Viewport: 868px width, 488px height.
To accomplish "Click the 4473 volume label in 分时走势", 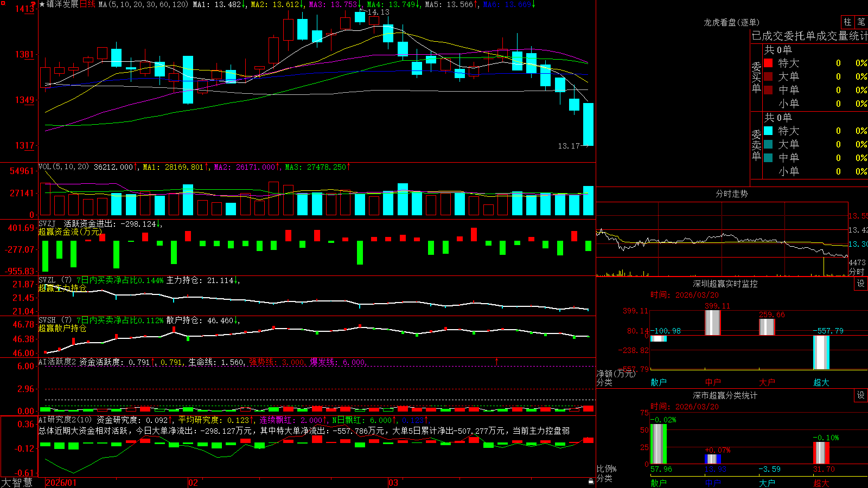I will click(857, 262).
